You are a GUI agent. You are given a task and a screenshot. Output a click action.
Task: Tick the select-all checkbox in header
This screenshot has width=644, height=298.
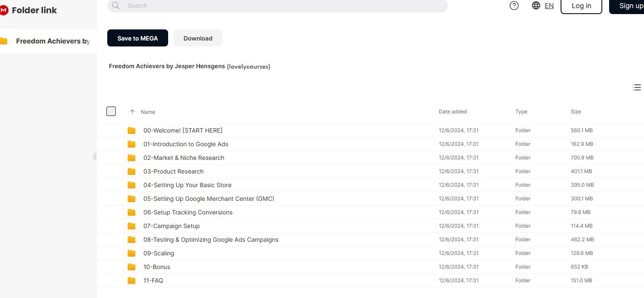(111, 111)
